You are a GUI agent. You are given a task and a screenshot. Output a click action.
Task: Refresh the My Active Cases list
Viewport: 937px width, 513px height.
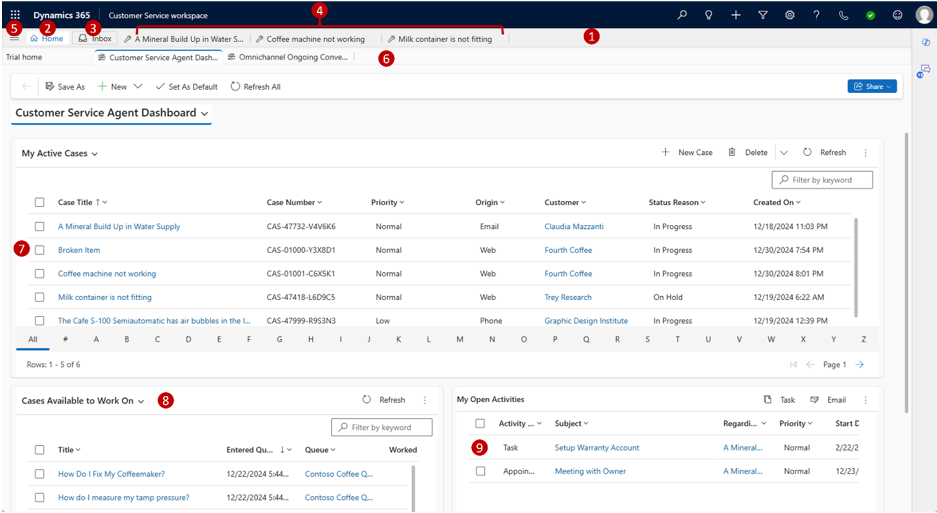pos(824,152)
